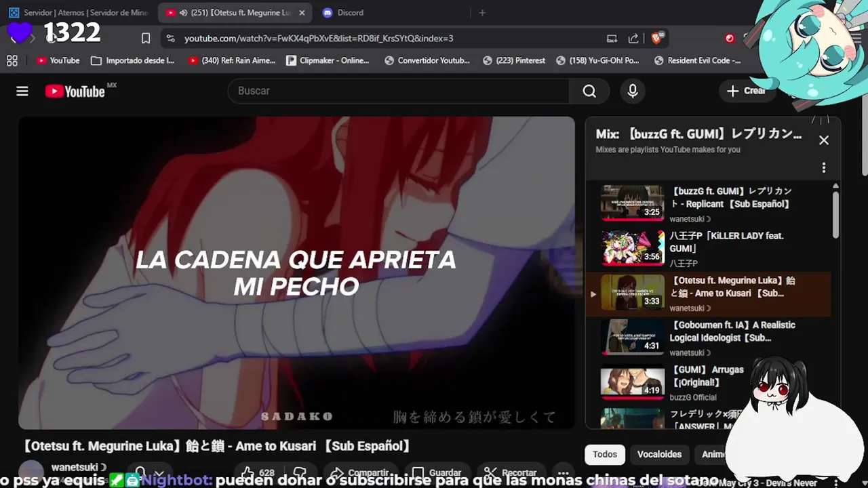Open the Convertidor Youtube bookmark
Screen dimensions: 868x488
pyautogui.click(x=427, y=60)
